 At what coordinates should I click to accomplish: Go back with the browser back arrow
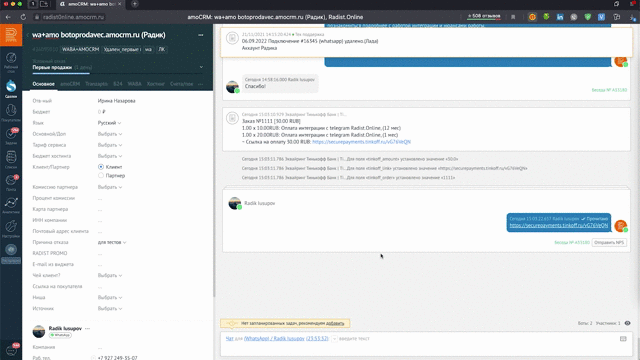(8, 17)
